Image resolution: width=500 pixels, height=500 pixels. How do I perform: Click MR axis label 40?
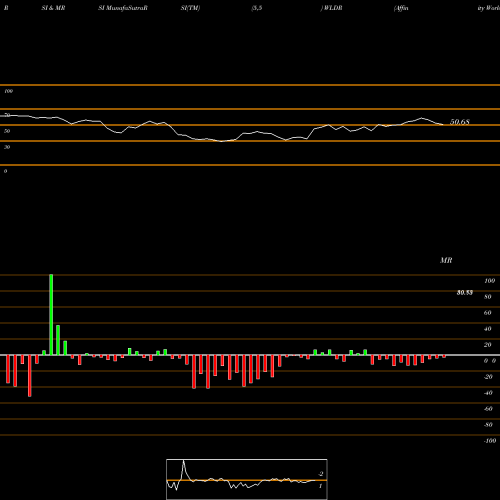click(487, 329)
